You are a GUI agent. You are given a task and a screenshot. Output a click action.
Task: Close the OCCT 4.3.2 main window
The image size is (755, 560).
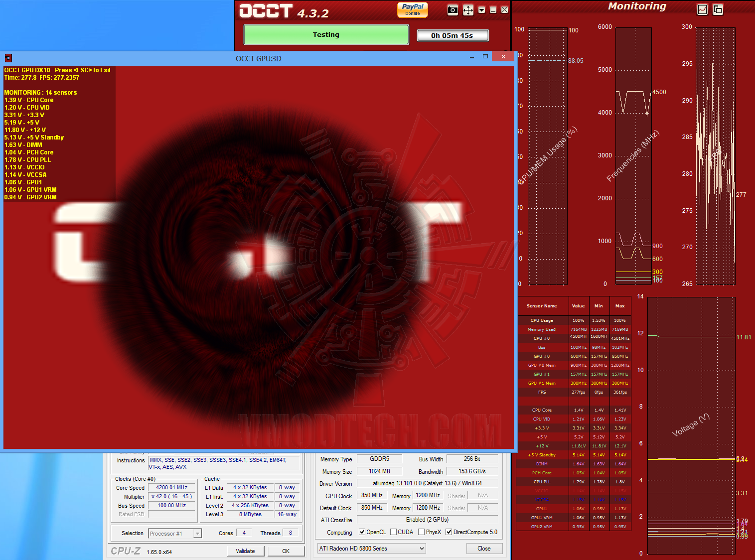click(x=504, y=9)
